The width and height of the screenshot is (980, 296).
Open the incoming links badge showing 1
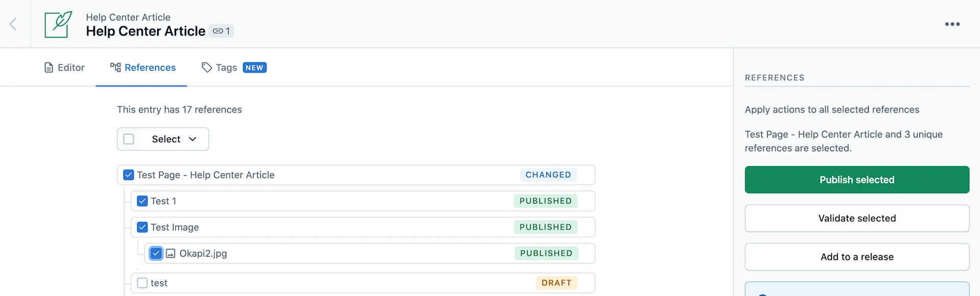click(x=221, y=31)
